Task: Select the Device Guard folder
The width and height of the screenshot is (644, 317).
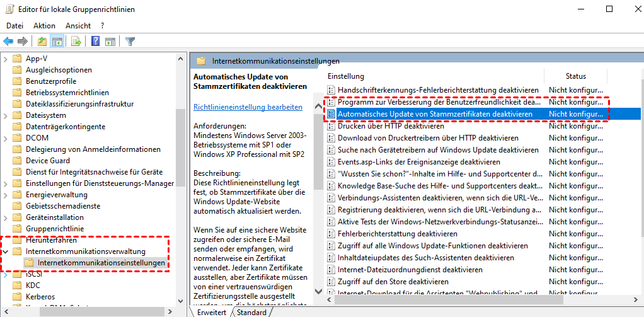Action: point(48,161)
